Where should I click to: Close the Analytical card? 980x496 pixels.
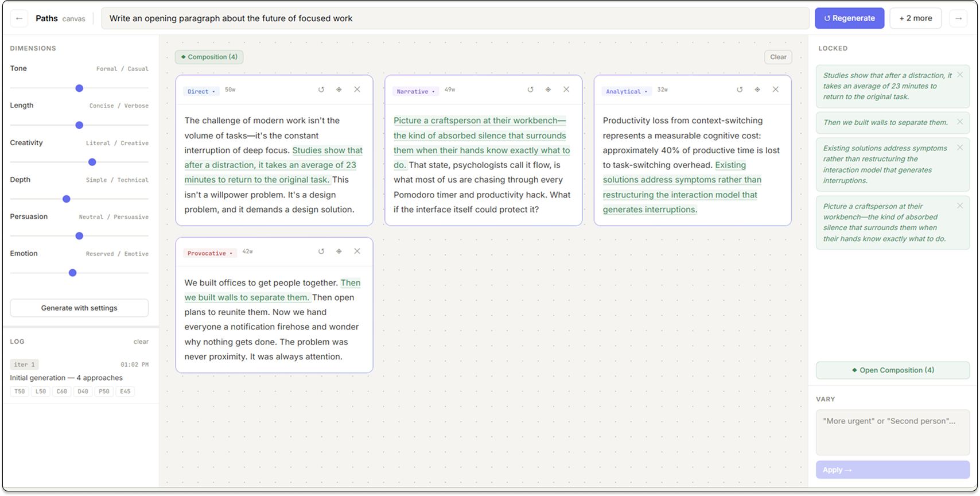point(775,90)
